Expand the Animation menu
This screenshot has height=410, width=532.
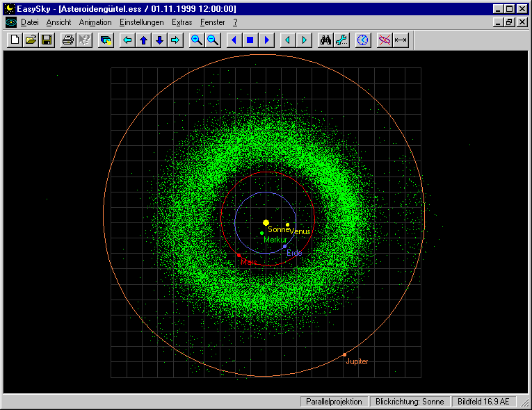coord(95,22)
